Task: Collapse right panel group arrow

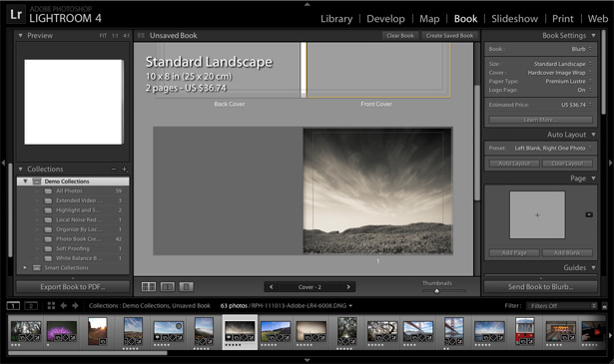Action: pyautogui.click(x=610, y=163)
